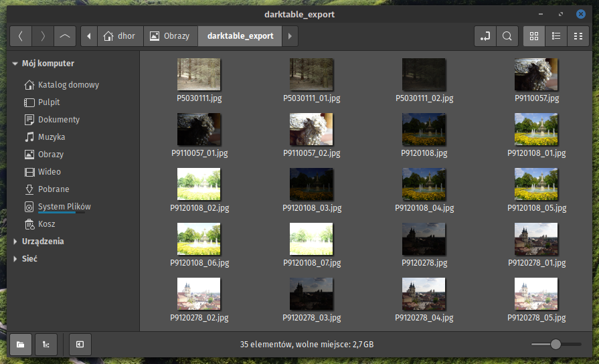Open the file search tool
Screen dimensions: 599x364
click(507, 36)
